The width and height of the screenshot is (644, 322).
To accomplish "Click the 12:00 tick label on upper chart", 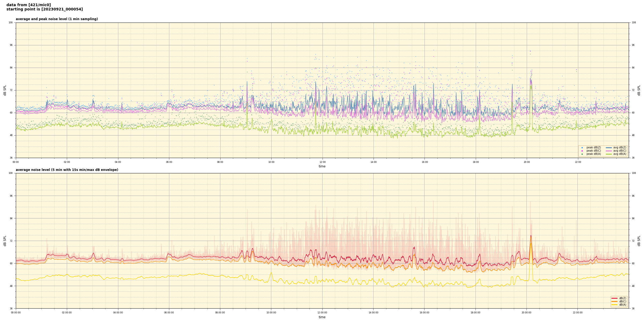I will pos(322,162).
